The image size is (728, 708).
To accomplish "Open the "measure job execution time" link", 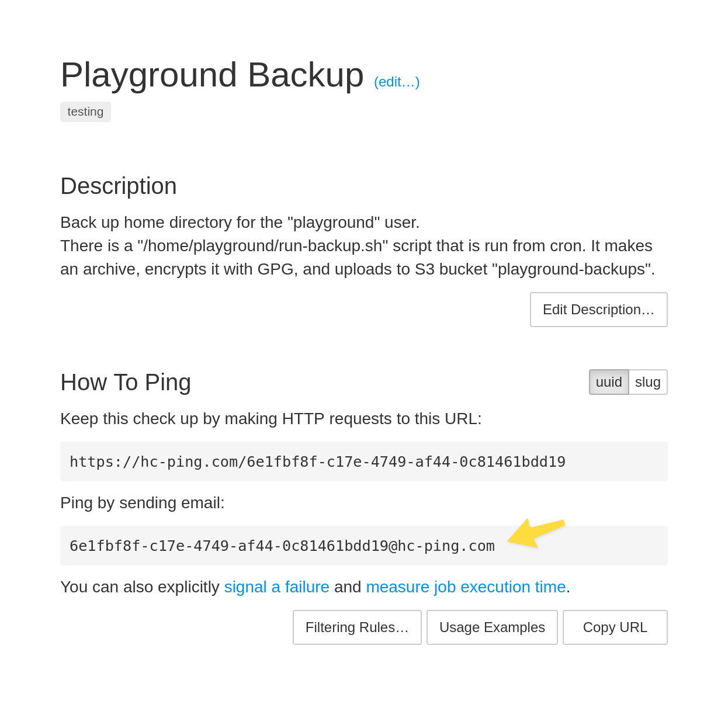I will pos(466,587).
